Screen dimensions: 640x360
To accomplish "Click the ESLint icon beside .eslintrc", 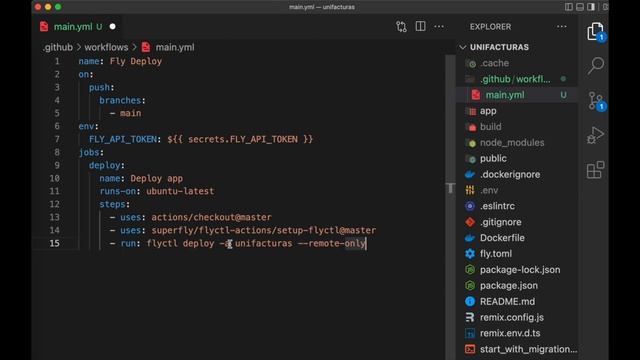I will tap(470, 206).
